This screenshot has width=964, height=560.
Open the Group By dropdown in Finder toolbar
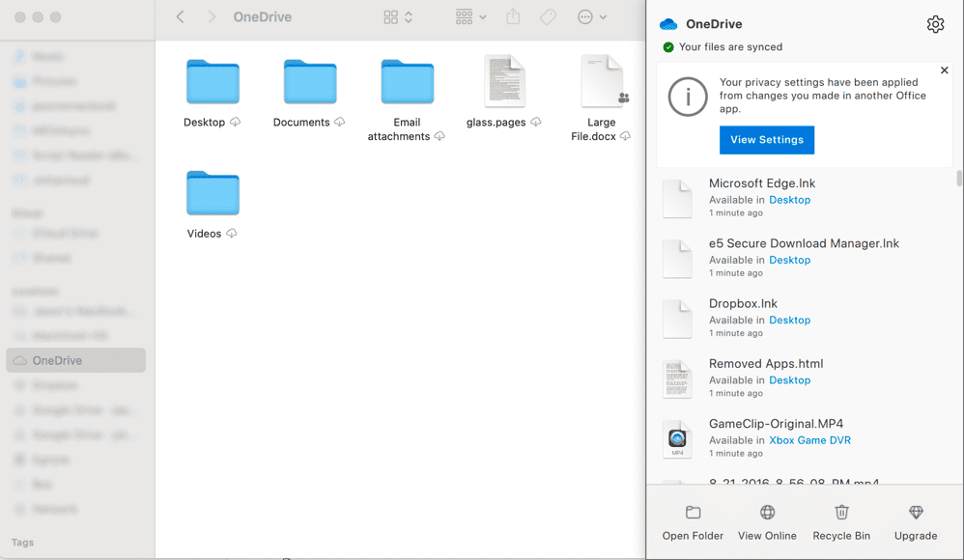(471, 17)
